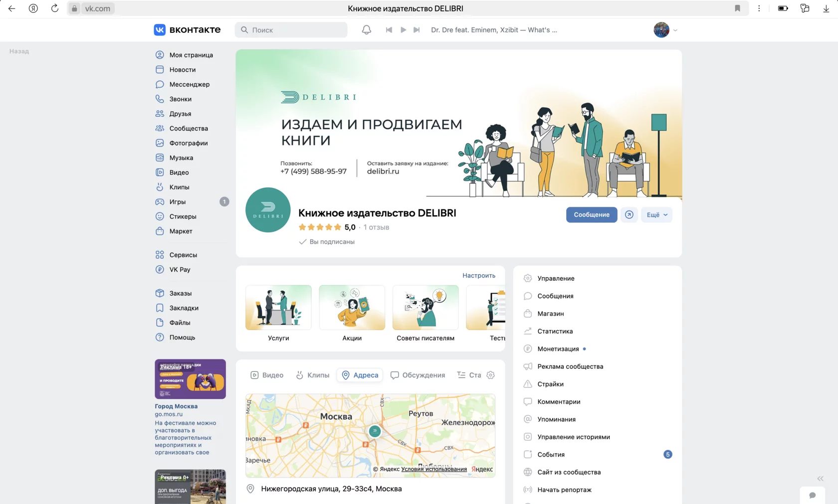Click Вы подписаны subscription status
Viewport: 838px width, 504px height.
(327, 242)
